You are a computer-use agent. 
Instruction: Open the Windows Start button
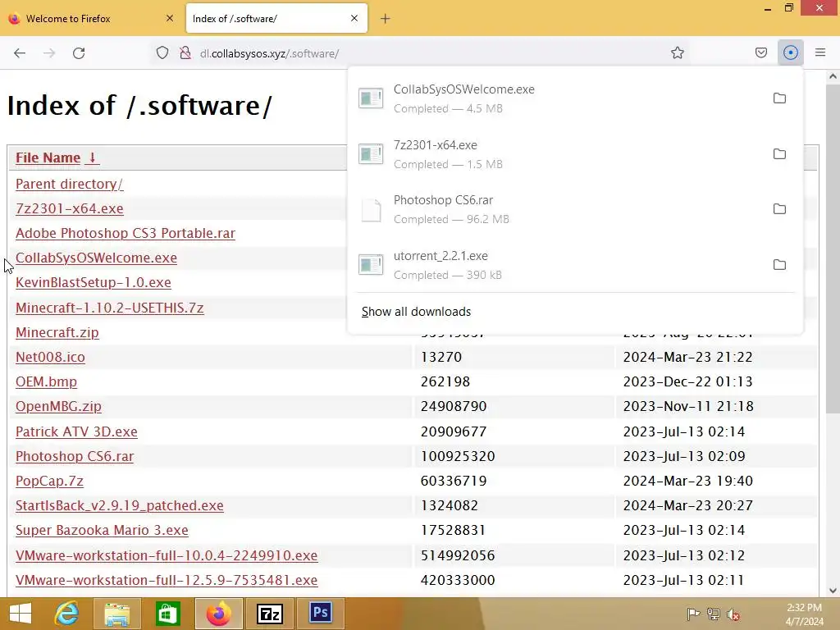click(x=21, y=614)
